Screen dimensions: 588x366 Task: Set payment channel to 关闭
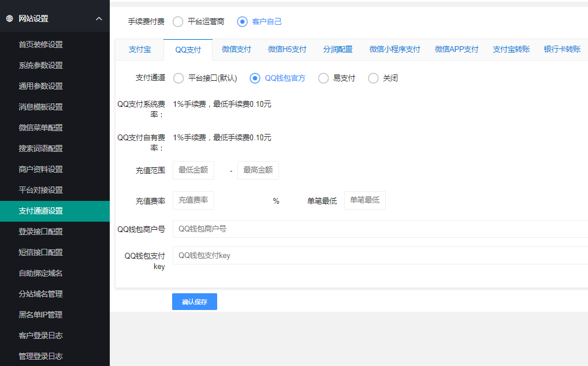pos(373,79)
